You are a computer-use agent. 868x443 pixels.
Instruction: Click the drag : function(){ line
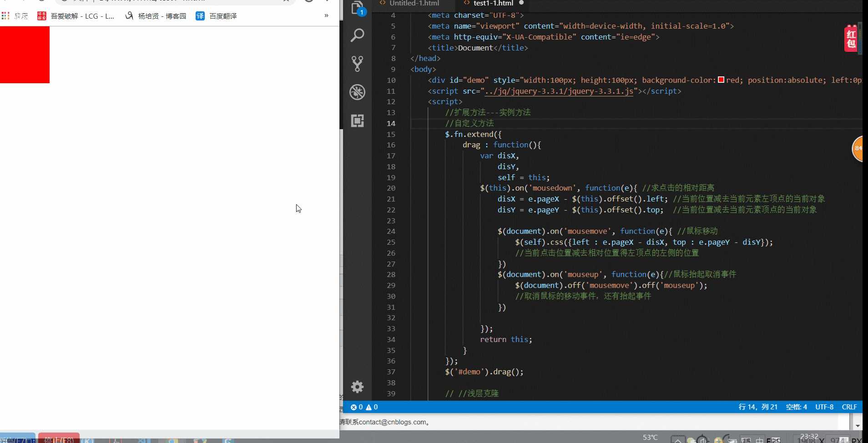point(502,145)
